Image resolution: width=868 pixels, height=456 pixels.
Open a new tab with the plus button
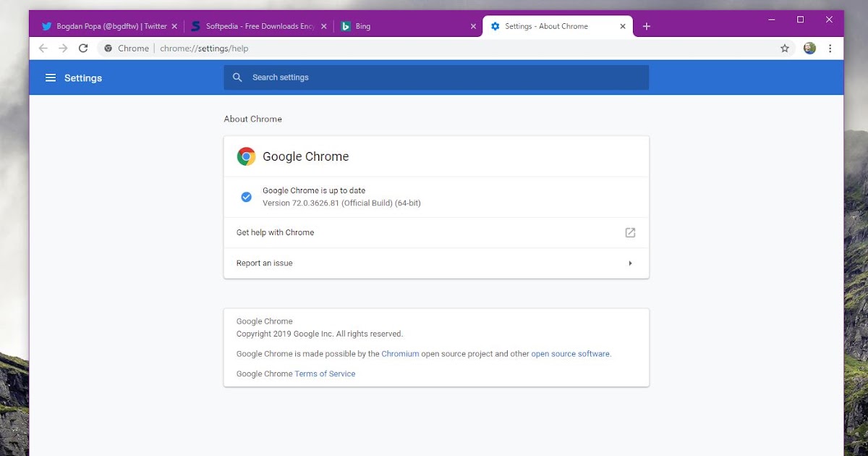click(x=647, y=26)
